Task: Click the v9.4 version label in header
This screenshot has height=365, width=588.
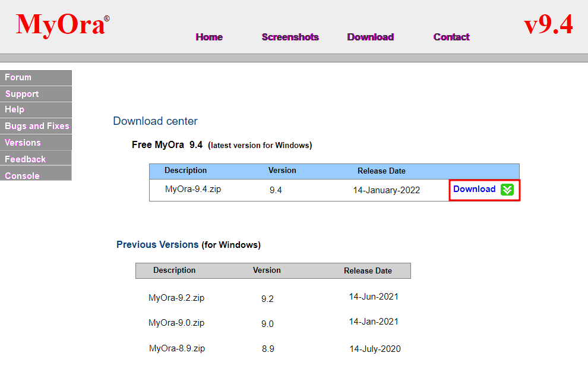Action: (548, 24)
